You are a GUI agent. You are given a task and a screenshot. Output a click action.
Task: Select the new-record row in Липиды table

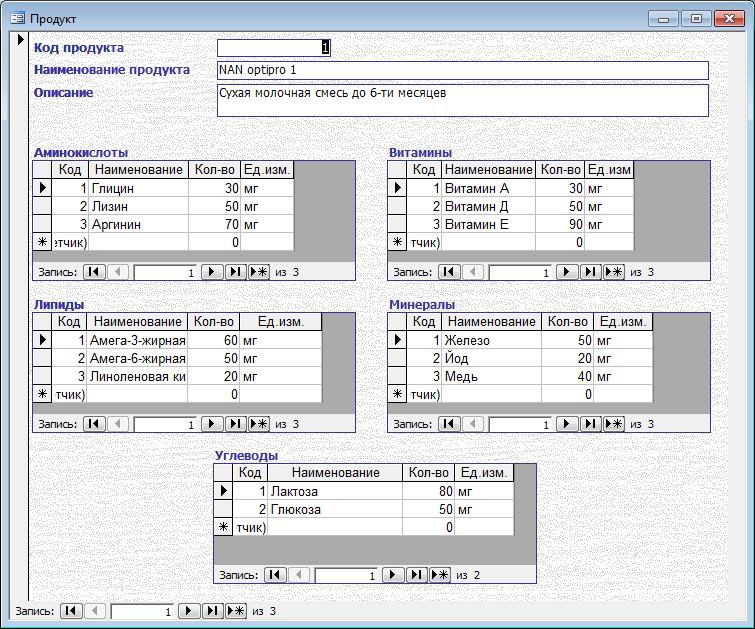click(42, 394)
